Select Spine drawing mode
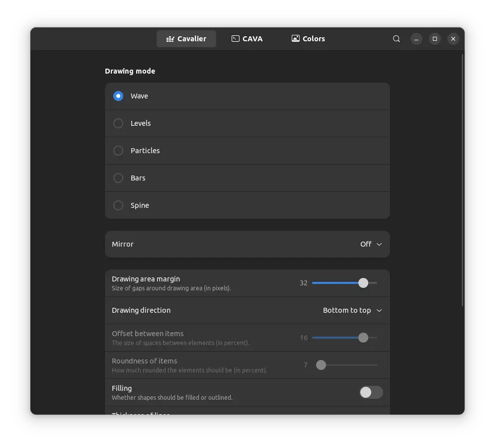 (x=118, y=205)
